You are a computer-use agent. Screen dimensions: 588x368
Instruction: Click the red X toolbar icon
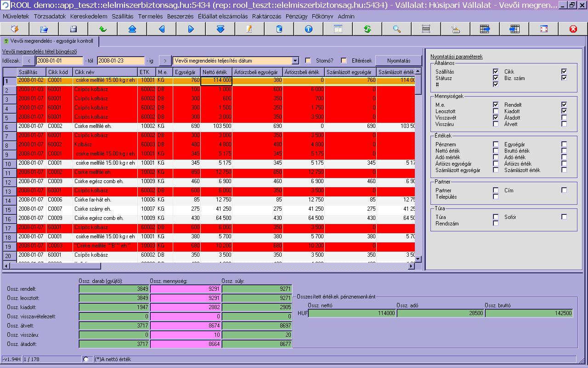573,29
